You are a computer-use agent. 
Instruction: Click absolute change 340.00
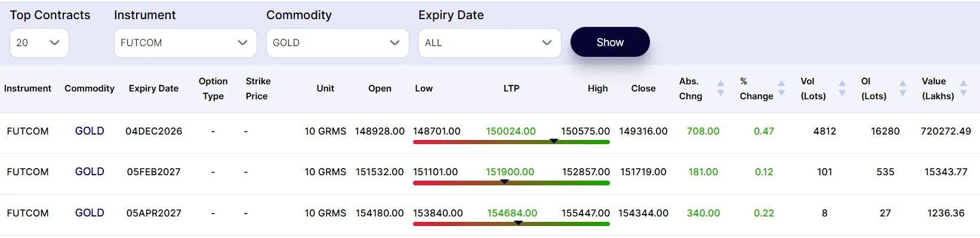tap(703, 213)
